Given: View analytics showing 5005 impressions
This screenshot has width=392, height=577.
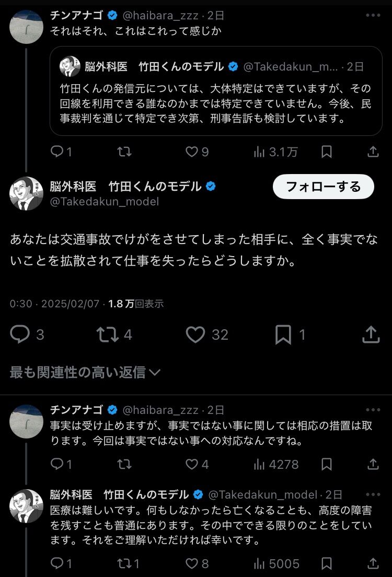Looking at the screenshot, I should coord(276,563).
